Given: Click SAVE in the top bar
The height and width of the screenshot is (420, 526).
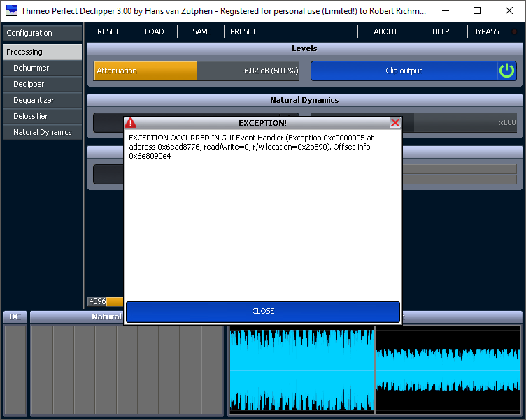Looking at the screenshot, I should [x=201, y=31].
